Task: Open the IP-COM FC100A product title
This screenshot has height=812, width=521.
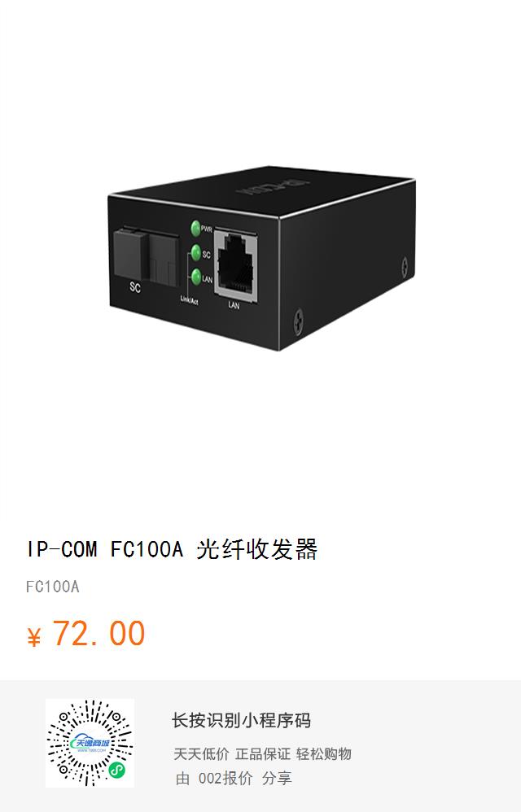Action: pos(172,549)
